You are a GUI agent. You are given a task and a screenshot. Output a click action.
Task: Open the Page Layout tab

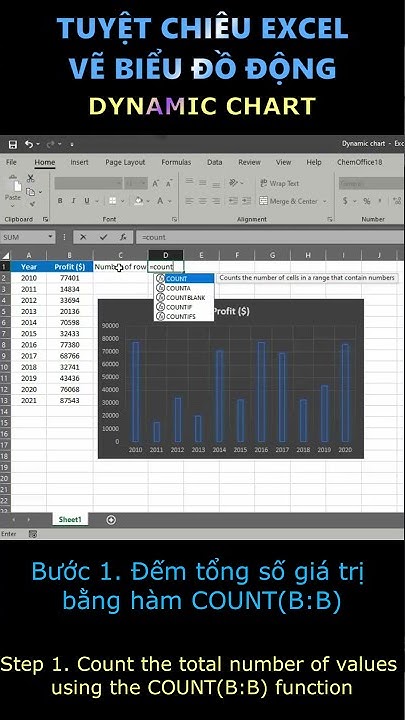tap(125, 162)
